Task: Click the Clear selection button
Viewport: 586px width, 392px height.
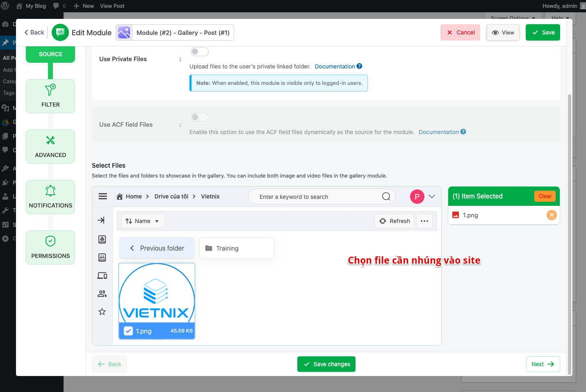Action: point(545,196)
